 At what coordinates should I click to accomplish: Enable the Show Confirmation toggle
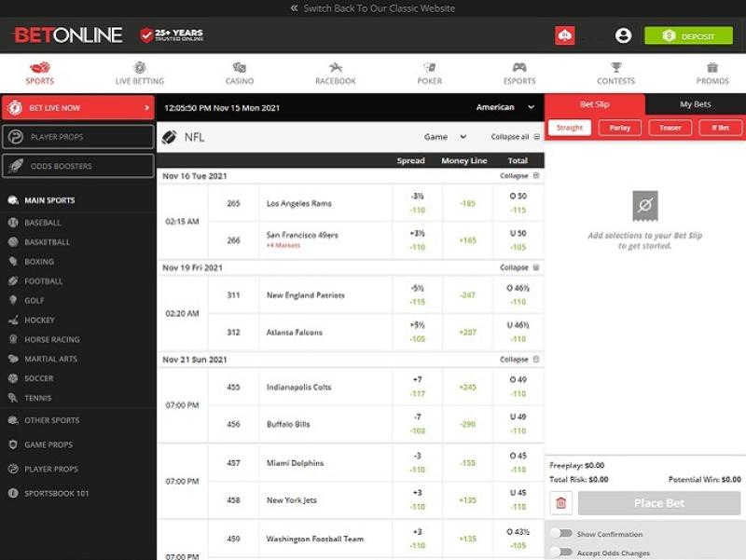click(560, 534)
